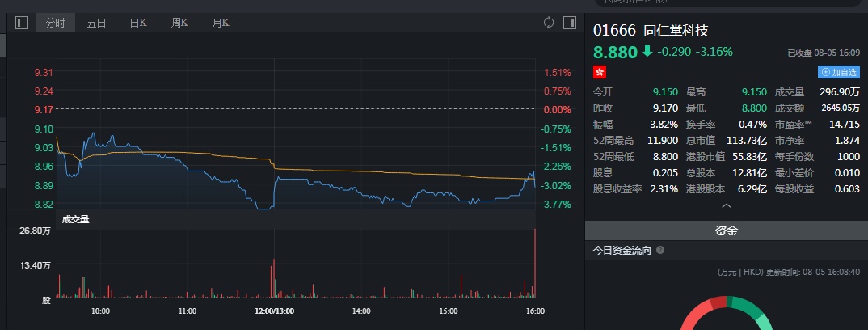Open the 五日 chart tab
868x330 pixels.
point(96,23)
